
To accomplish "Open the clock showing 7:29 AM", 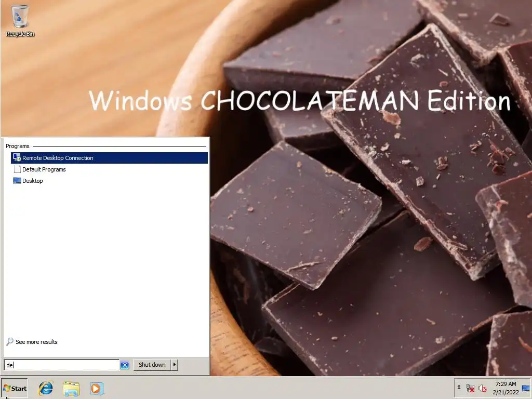I will coord(506,388).
